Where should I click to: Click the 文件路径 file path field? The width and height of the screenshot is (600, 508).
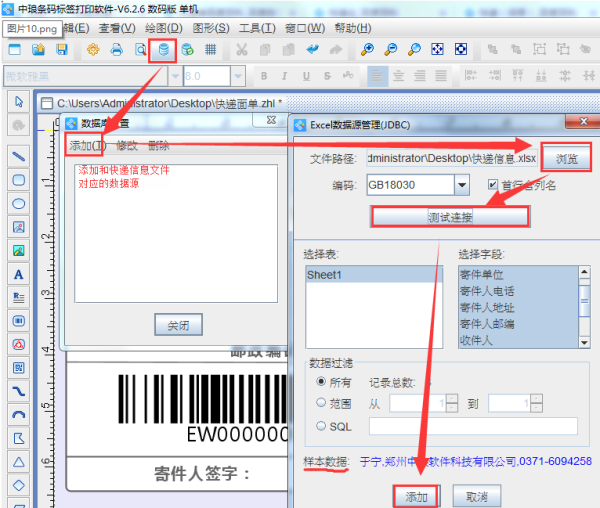click(452, 158)
